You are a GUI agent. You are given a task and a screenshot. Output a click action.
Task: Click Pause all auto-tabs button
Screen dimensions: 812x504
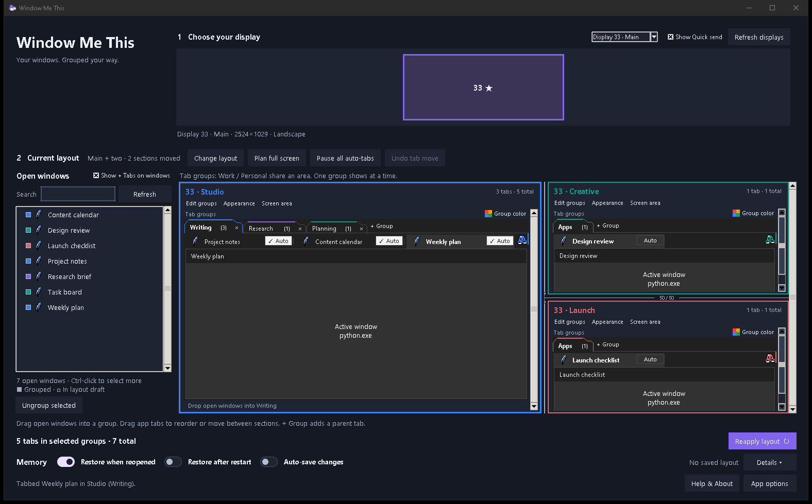345,158
